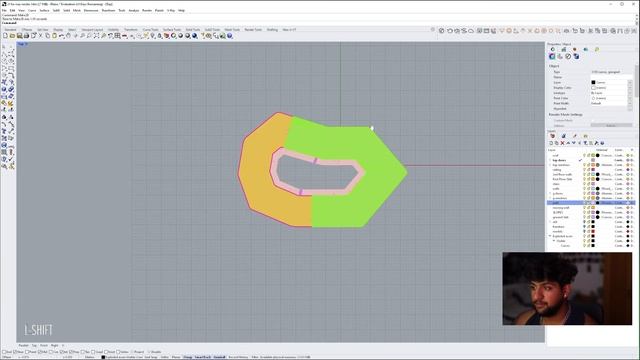The width and height of the screenshot is (640, 360).
Task: Click the New file icon in the Standard toolbar
Action: click(x=5, y=36)
